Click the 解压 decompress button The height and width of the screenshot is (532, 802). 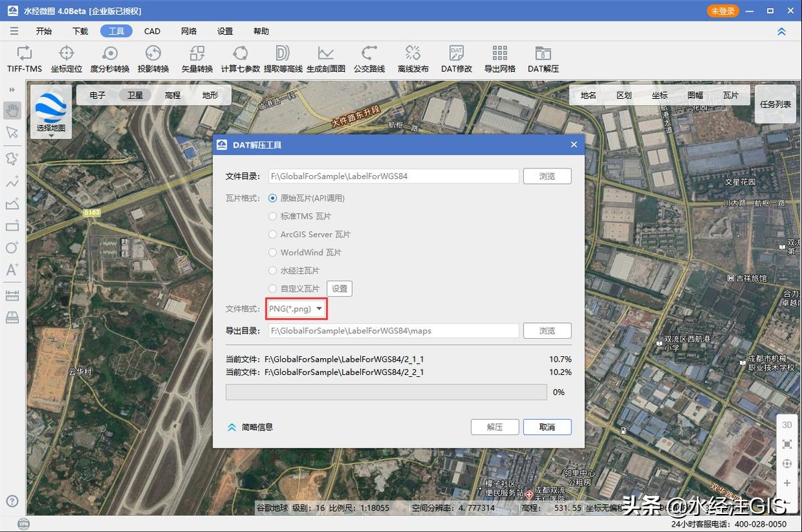click(x=495, y=426)
